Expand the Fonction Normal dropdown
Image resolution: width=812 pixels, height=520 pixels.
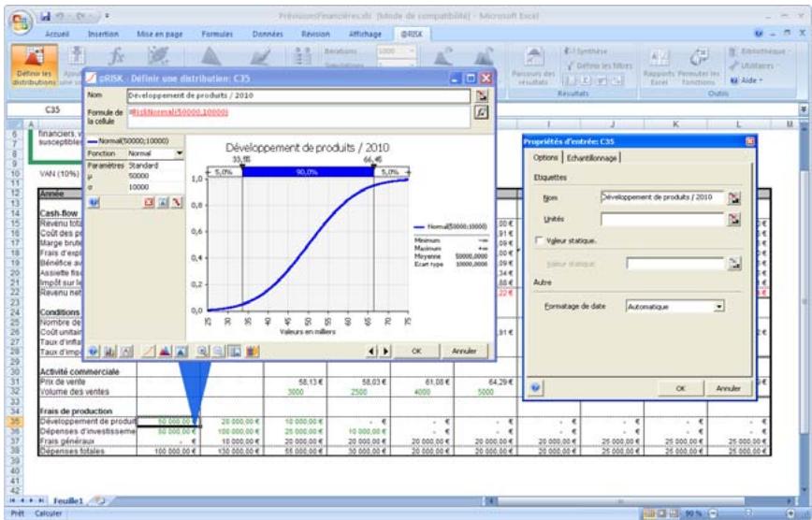(180, 152)
